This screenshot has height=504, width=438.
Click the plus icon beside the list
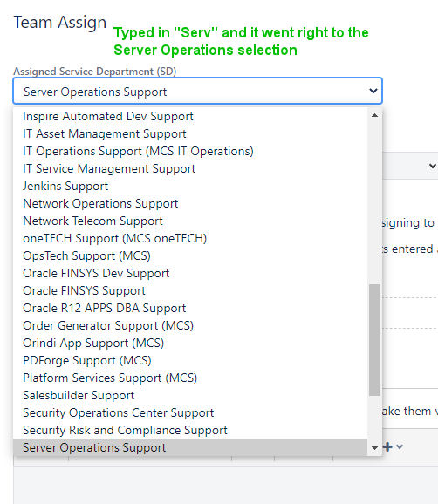pos(387,446)
